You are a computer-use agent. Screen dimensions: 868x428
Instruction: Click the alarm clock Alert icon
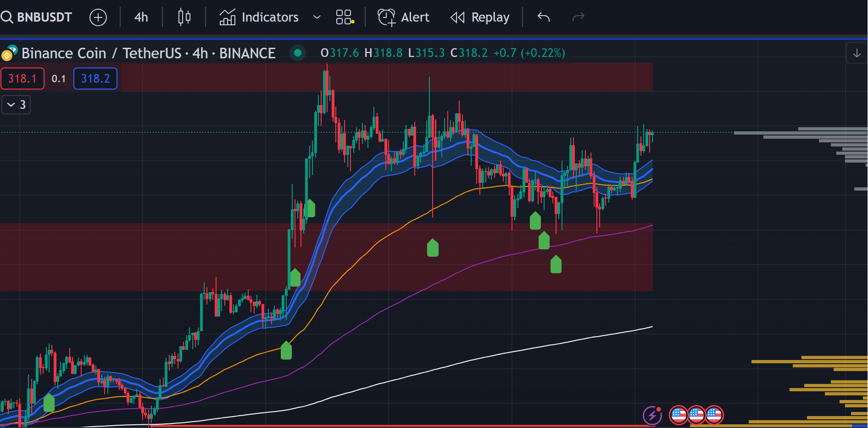(x=386, y=17)
